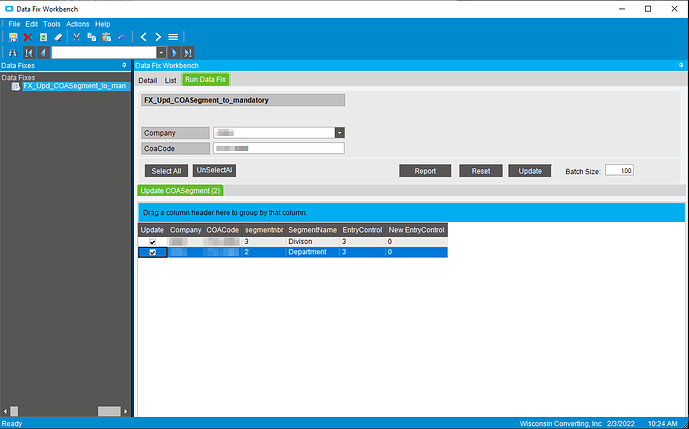Click Wisconsin Converting, Inc in status bar
This screenshot has width=689, height=429.
pos(560,424)
